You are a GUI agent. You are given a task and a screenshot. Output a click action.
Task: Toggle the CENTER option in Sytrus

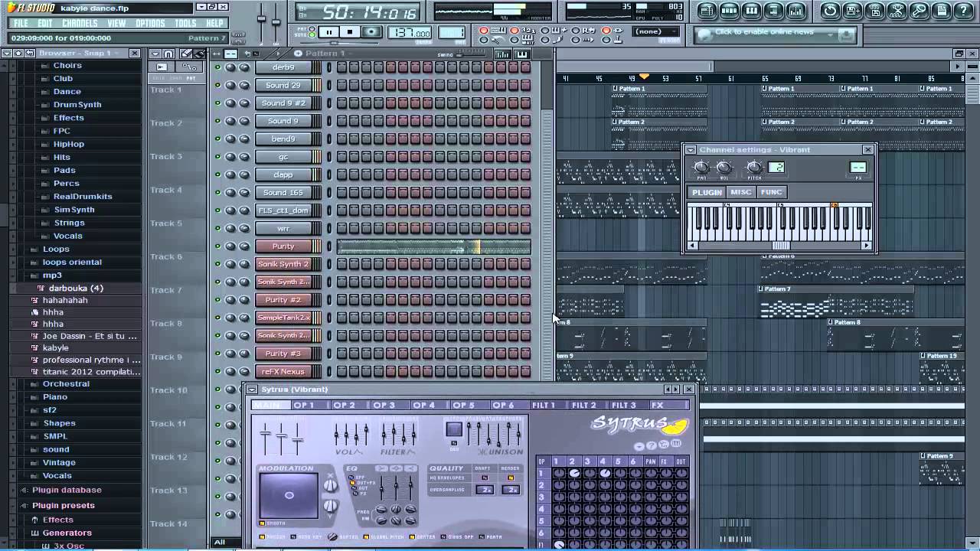[413, 537]
